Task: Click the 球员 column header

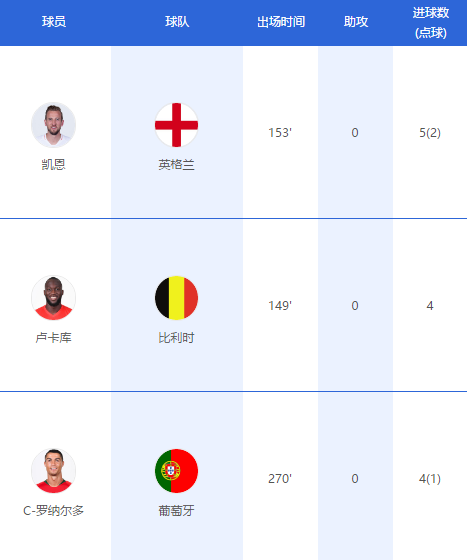Action: (54, 22)
